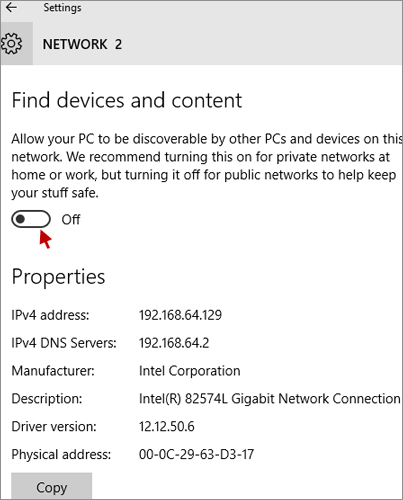Click the Manufacturer label
Screen dimensions: 403x500
[x=53, y=371]
